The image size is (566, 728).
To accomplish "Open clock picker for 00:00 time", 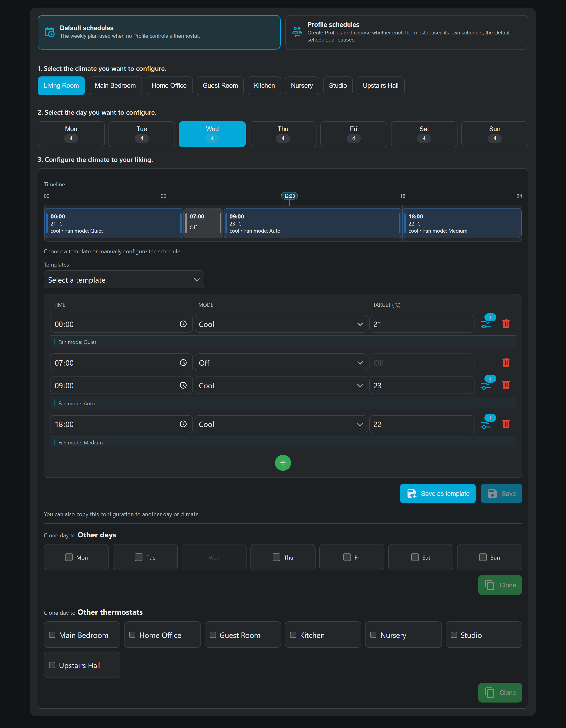I will point(183,324).
